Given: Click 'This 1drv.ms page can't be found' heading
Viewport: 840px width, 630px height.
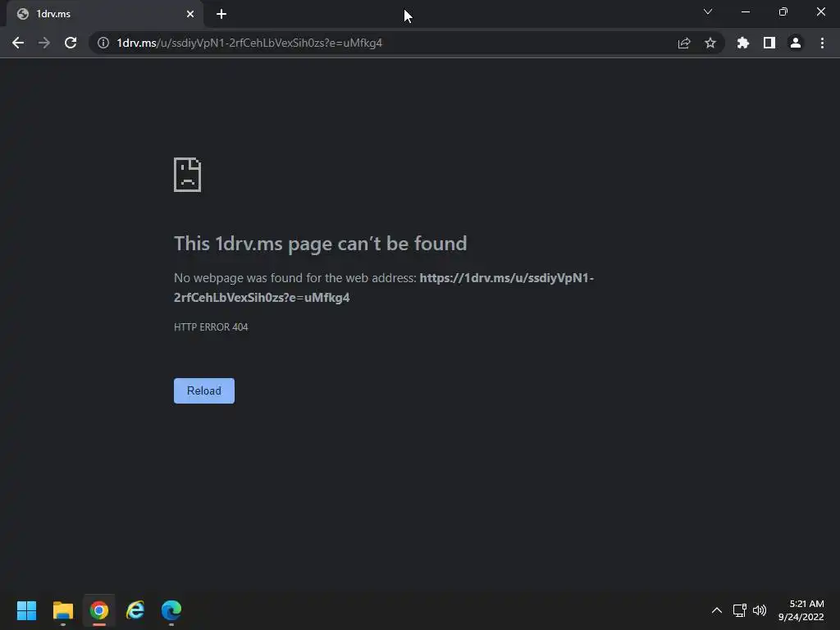Looking at the screenshot, I should pyautogui.click(x=321, y=244).
